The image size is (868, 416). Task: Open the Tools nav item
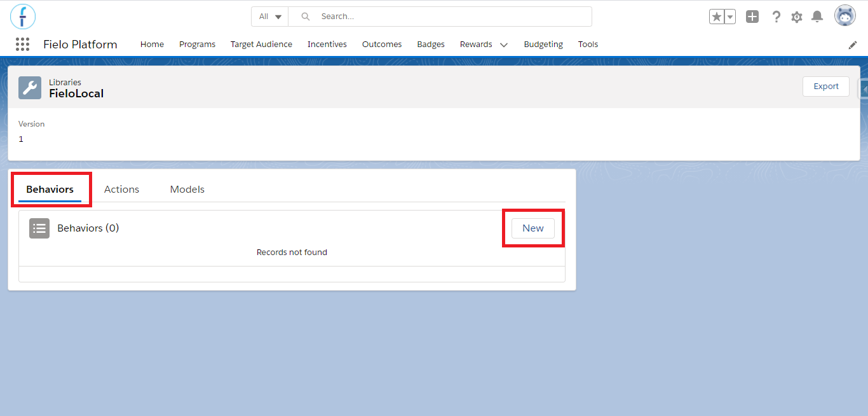(588, 45)
